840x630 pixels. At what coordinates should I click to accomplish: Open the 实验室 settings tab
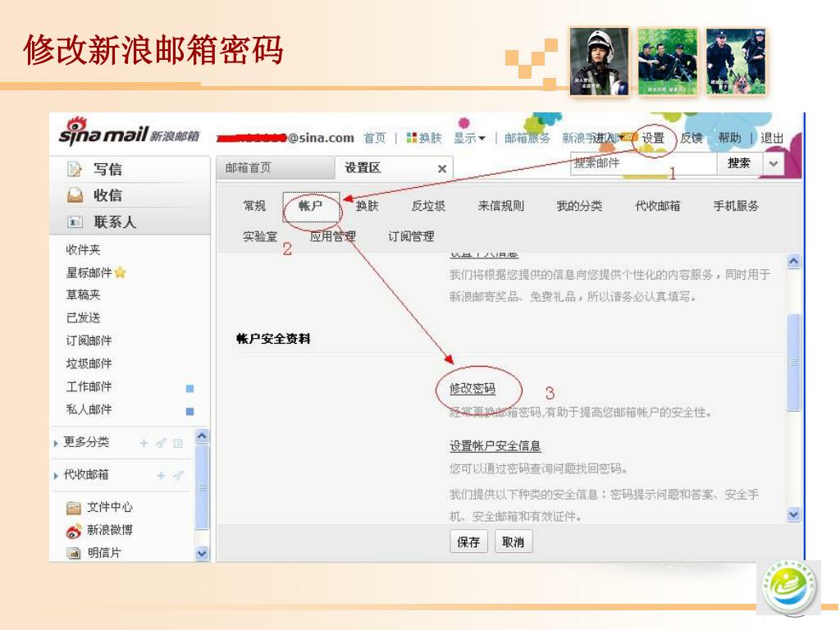tap(260, 236)
